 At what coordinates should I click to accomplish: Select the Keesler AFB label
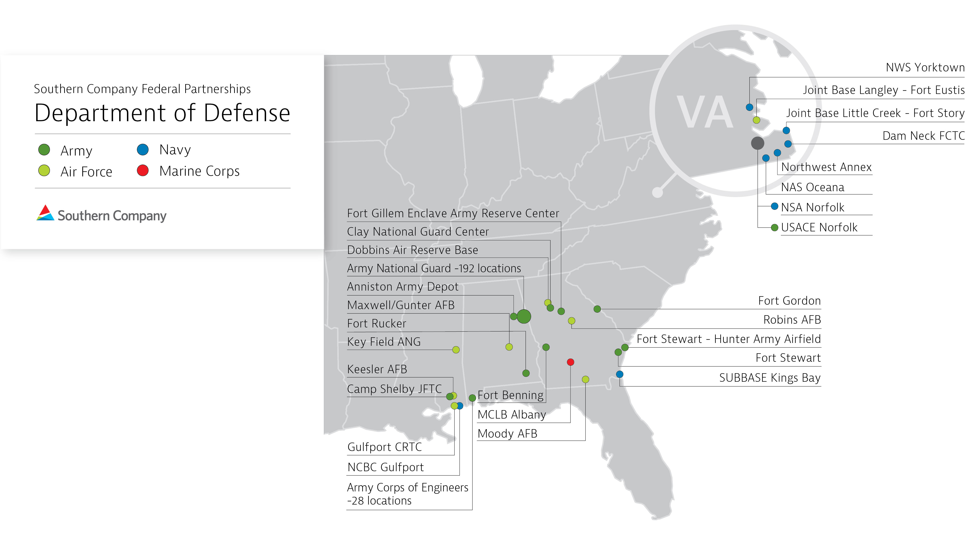pyautogui.click(x=377, y=369)
